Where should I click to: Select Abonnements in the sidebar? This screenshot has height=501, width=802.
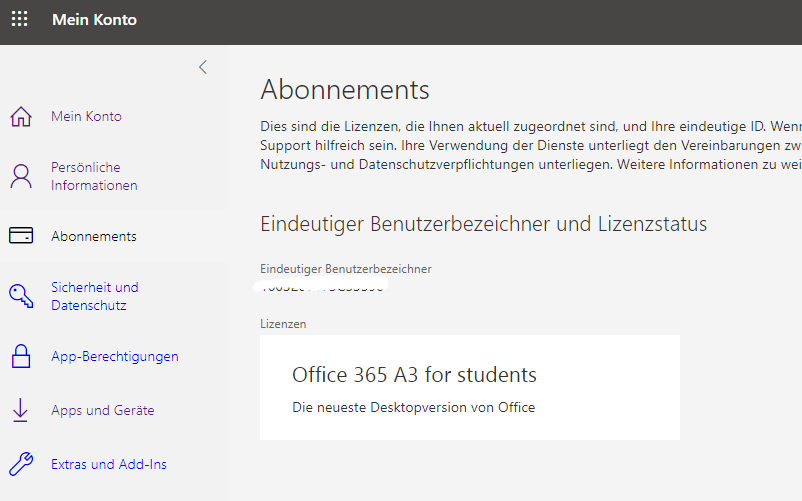94,236
